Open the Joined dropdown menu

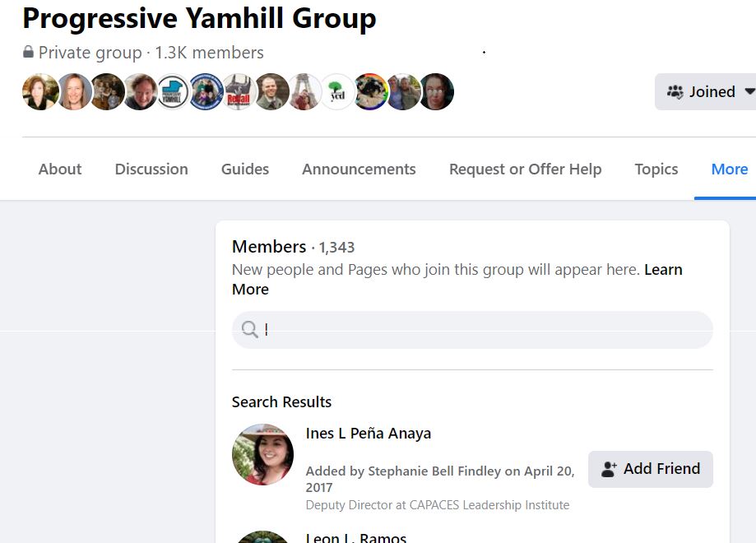coord(705,91)
